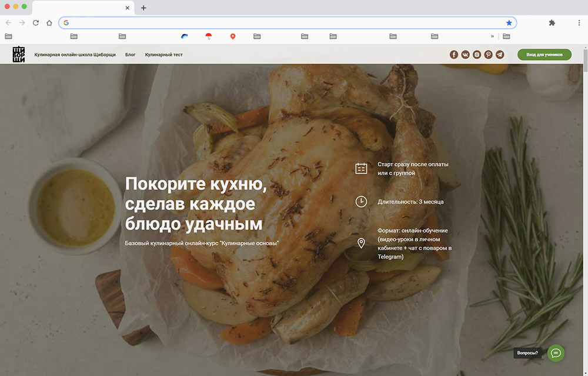Click the location pin icon beside Формат
Viewport: 588px width, 376px height.
tap(361, 243)
